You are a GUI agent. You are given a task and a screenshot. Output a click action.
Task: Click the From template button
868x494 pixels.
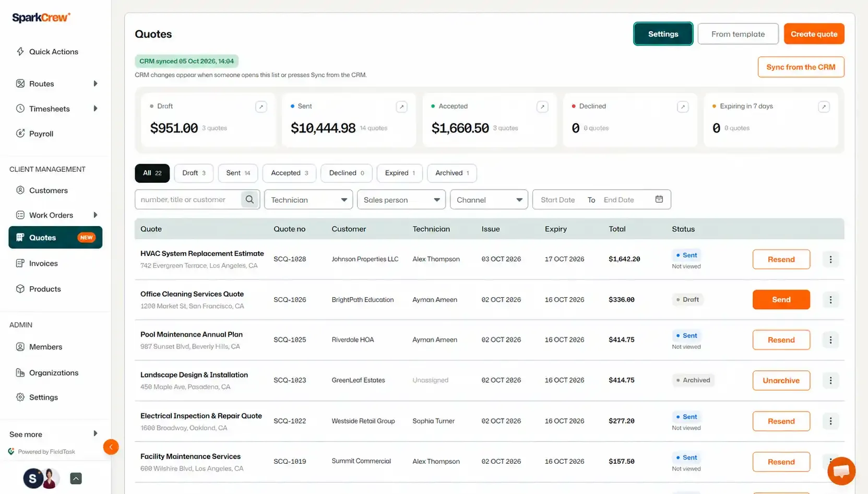738,34
